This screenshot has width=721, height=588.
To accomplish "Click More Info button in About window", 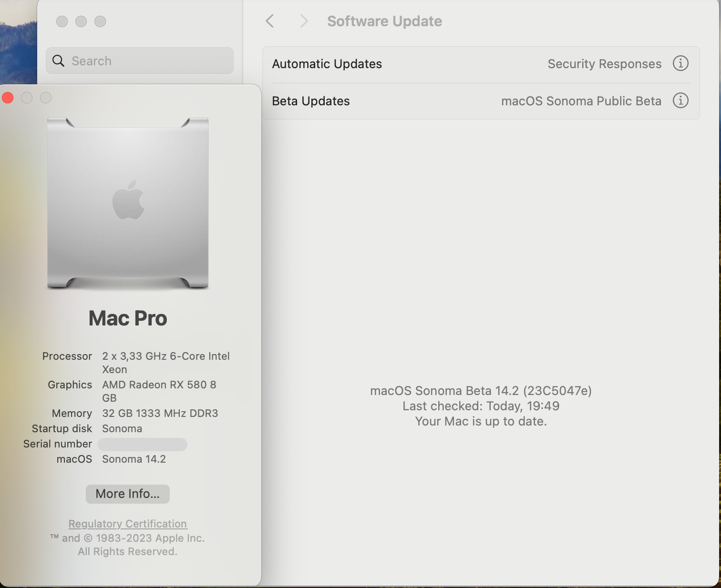I will tap(128, 494).
